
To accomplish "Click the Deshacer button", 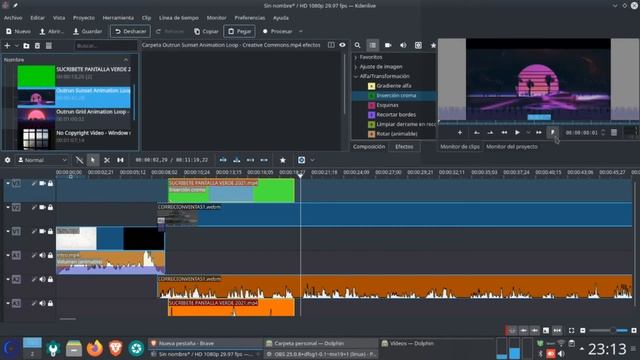I will [x=130, y=31].
